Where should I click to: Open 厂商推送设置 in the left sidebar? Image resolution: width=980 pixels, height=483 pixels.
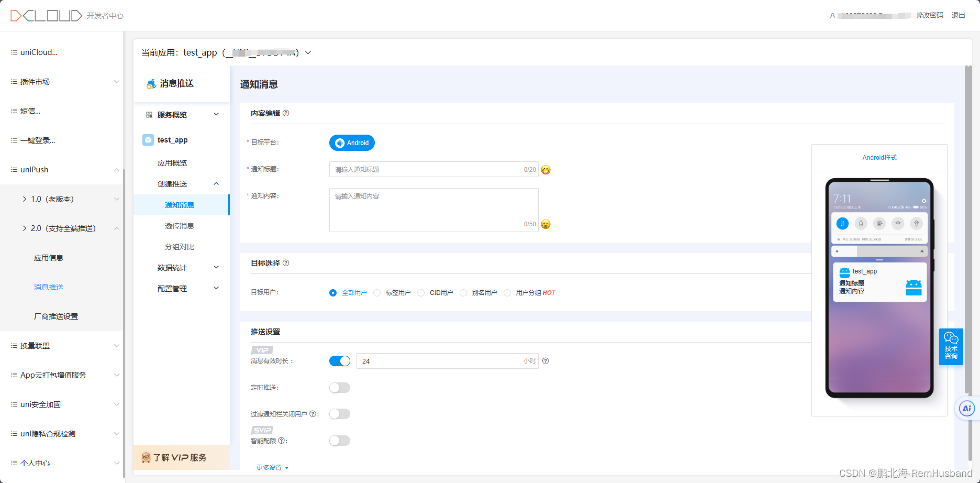click(x=56, y=316)
